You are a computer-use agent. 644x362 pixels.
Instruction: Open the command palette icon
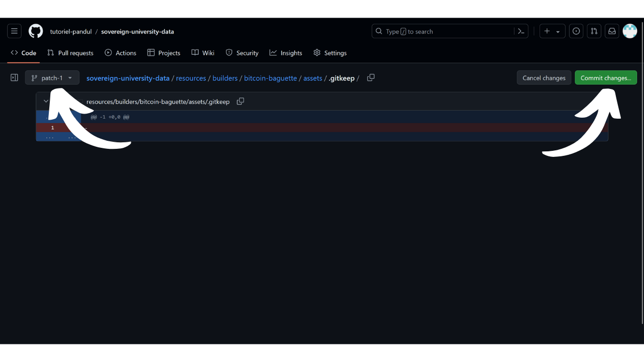coord(521,31)
